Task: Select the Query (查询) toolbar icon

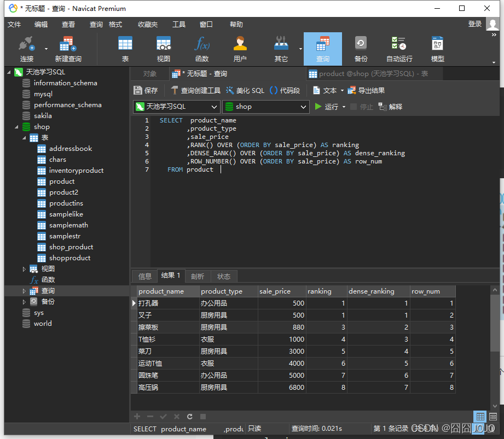Action: point(323,49)
